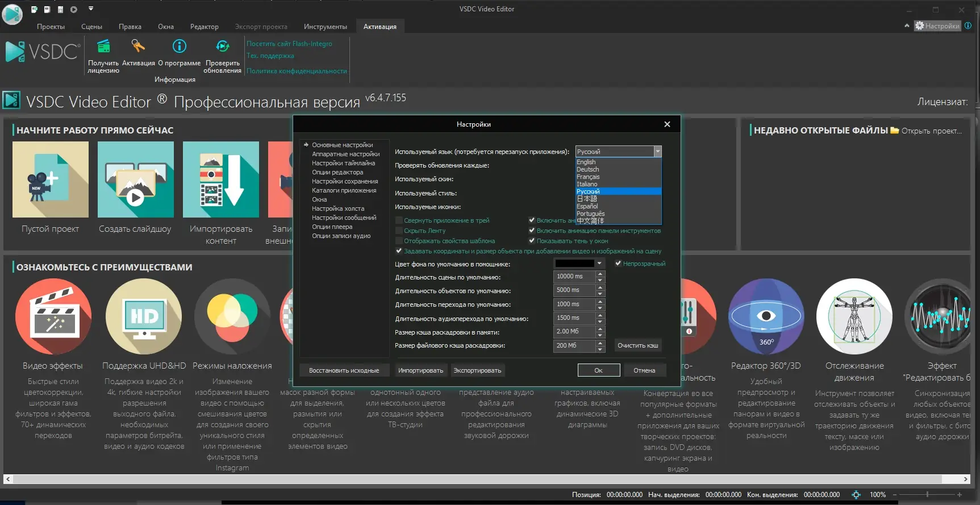The image size is (980, 505).
Task: Switch to the Редактор ribbon tab
Action: [x=205, y=27]
